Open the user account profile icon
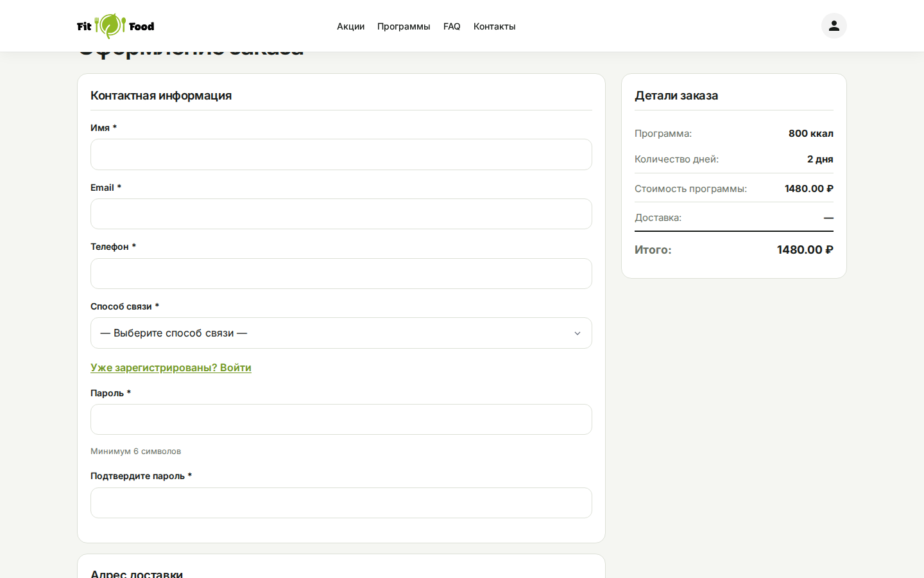 (834, 26)
